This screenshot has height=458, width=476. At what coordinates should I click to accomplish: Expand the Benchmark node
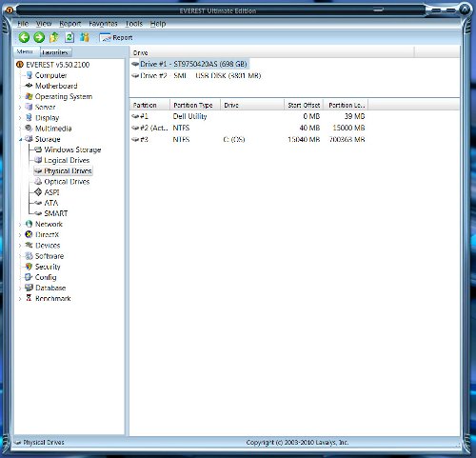(20, 299)
